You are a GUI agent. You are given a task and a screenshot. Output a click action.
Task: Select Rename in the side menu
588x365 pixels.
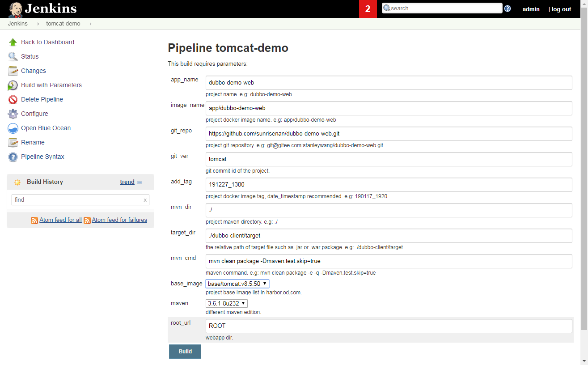[x=33, y=142]
